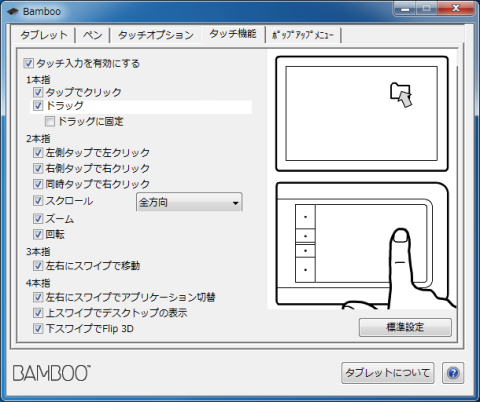
Task: Switch to the タブレット tab
Action: 44,35
